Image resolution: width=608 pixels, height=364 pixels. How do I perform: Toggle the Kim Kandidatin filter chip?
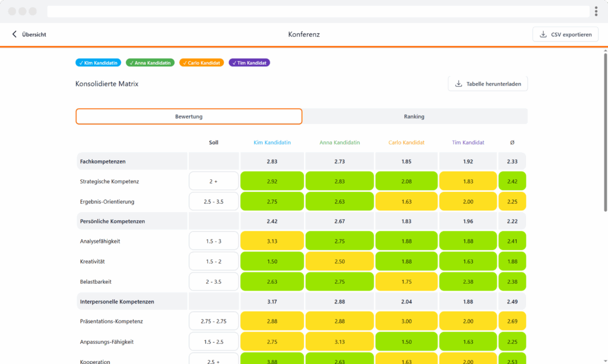point(99,62)
